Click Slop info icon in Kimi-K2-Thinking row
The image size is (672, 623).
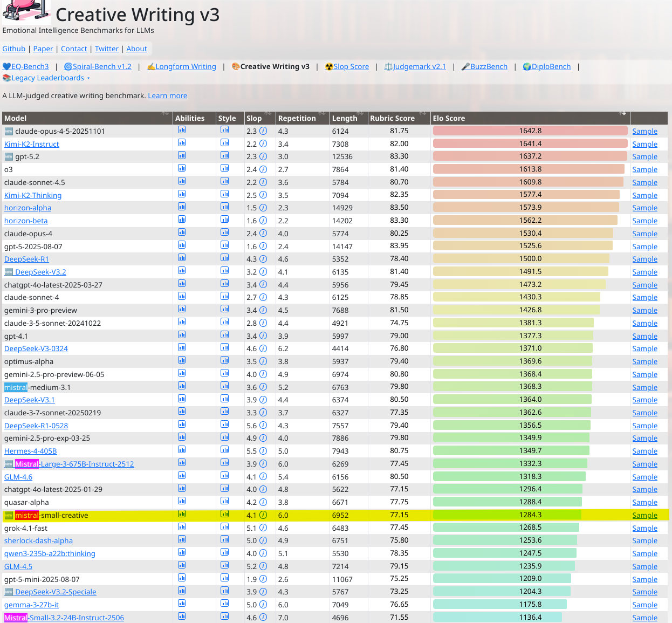[x=263, y=195]
